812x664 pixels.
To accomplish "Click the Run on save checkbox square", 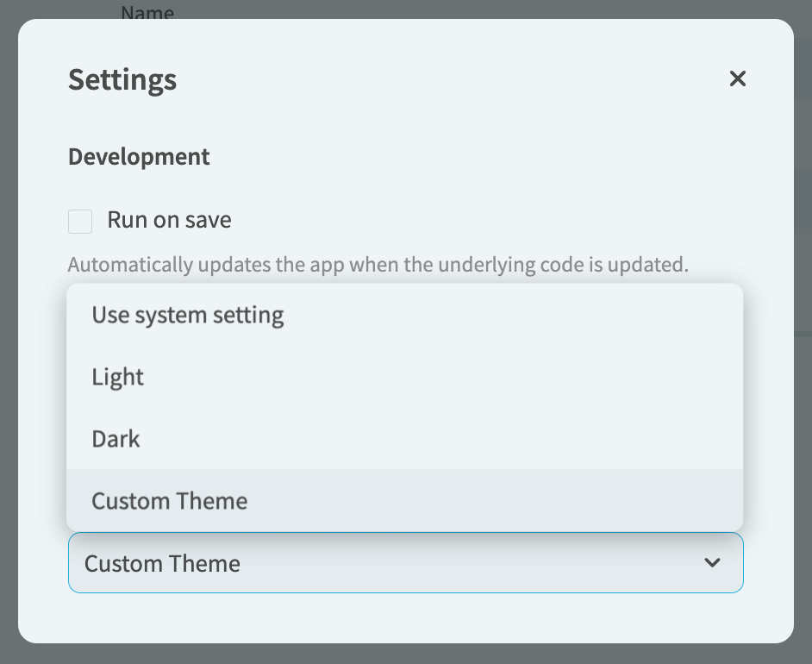I will pos(79,221).
